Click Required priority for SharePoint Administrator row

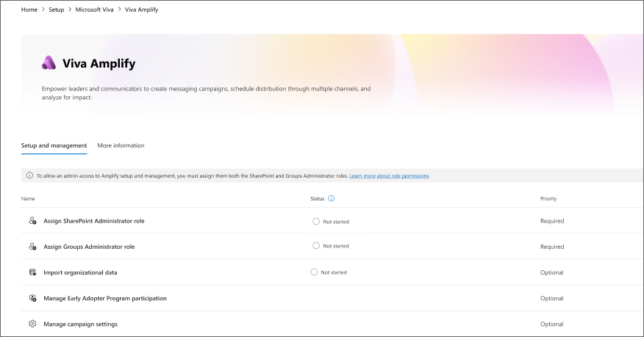point(552,221)
